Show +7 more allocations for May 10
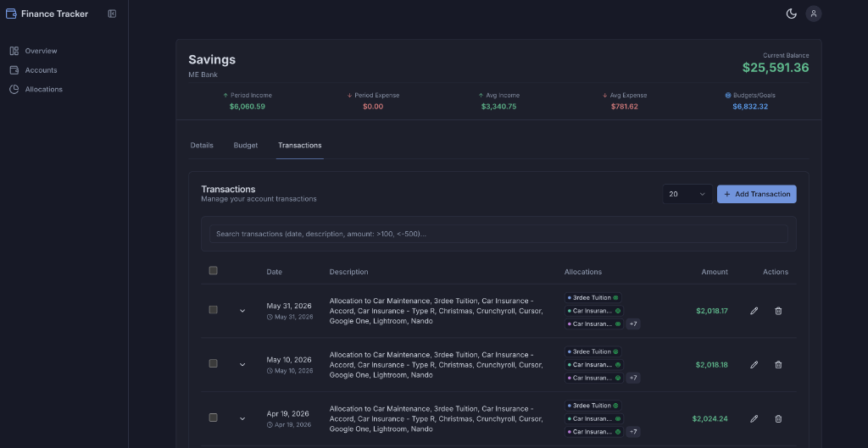 633,378
